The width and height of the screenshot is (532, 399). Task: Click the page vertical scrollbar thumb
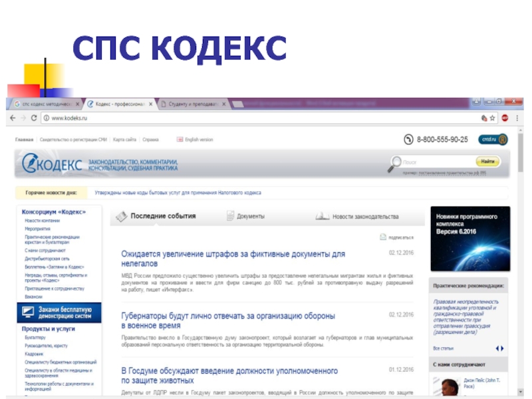[521, 154]
